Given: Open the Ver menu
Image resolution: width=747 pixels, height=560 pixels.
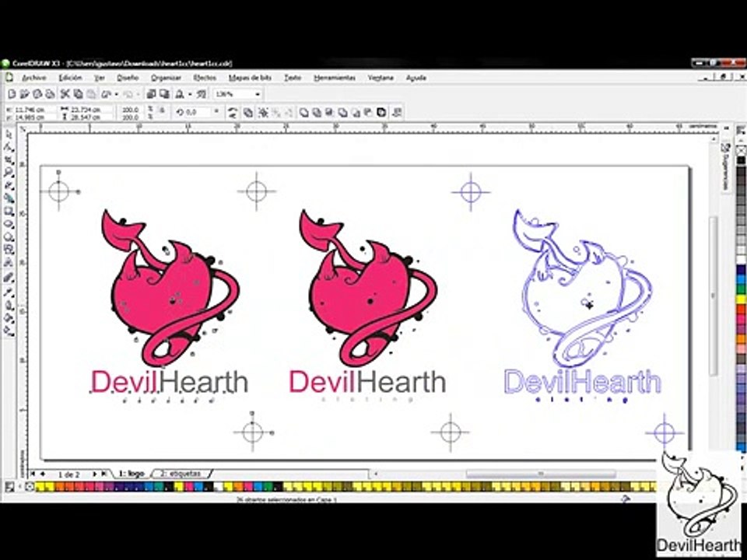Looking at the screenshot, I should 99,78.
